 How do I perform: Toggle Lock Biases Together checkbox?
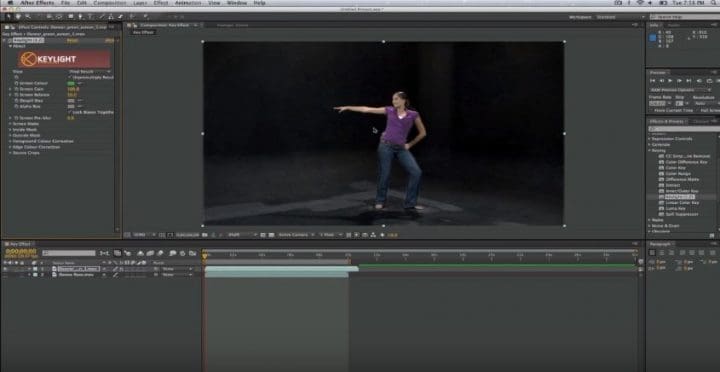(70, 112)
